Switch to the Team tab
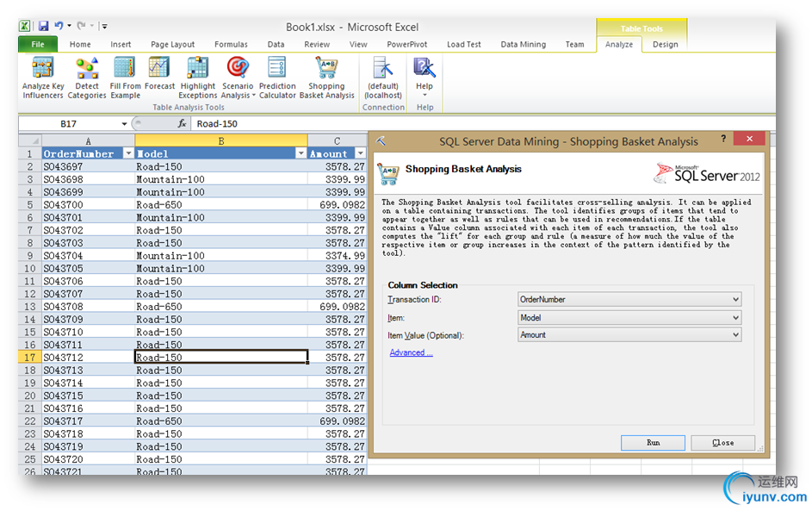812x511 pixels. point(574,45)
